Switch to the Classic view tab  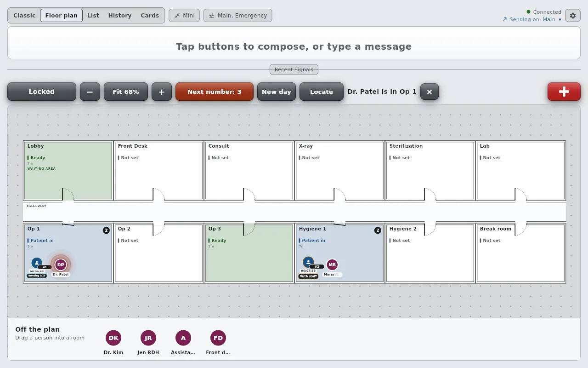[x=24, y=16]
